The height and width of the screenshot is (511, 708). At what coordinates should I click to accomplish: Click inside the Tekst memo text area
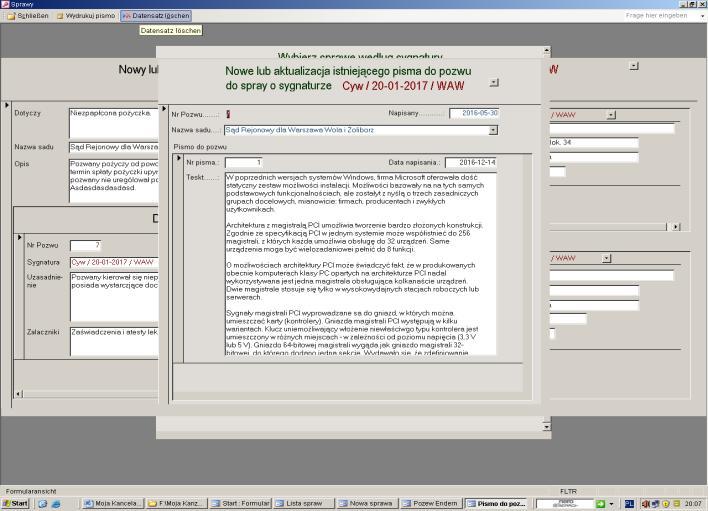[361, 264]
